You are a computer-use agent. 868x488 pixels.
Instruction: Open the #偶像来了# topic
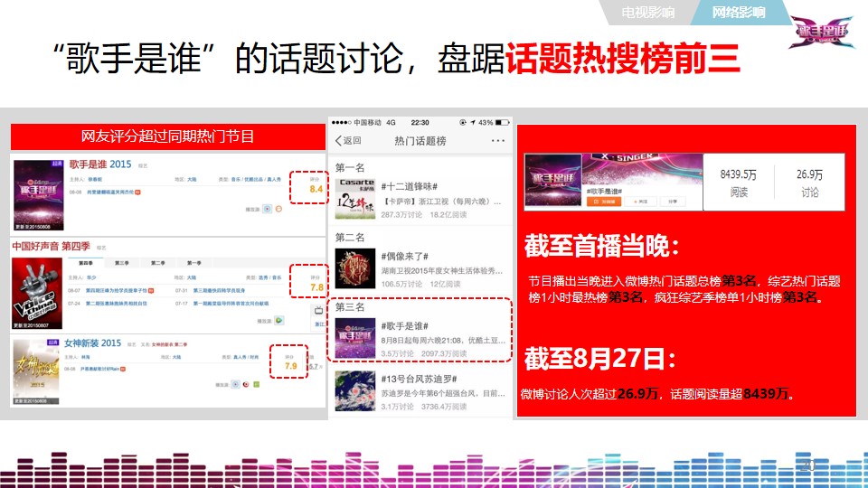(x=405, y=256)
